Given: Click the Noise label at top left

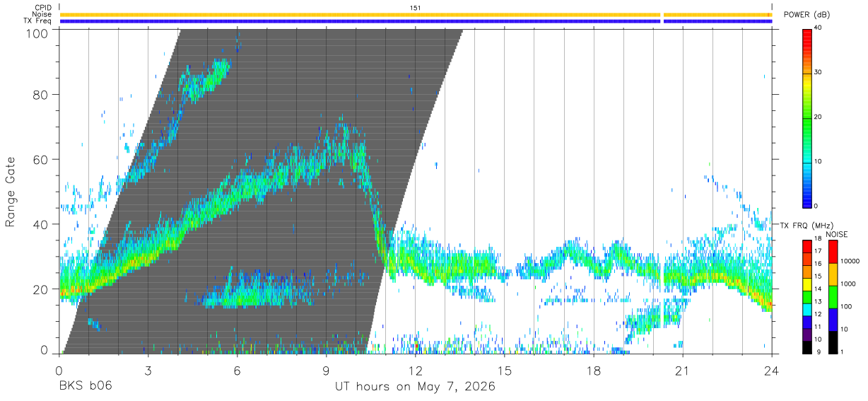Looking at the screenshot, I should 42,14.
